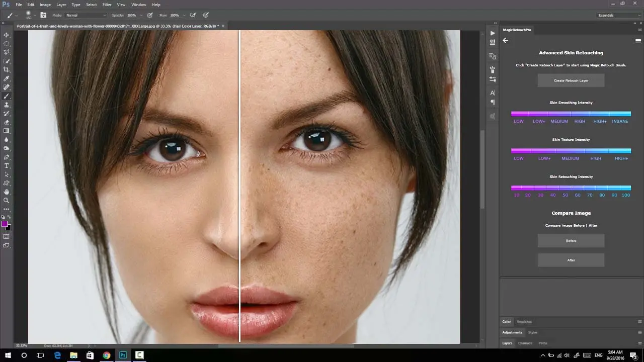
Task: Select the Sponge tool
Action: click(7, 148)
